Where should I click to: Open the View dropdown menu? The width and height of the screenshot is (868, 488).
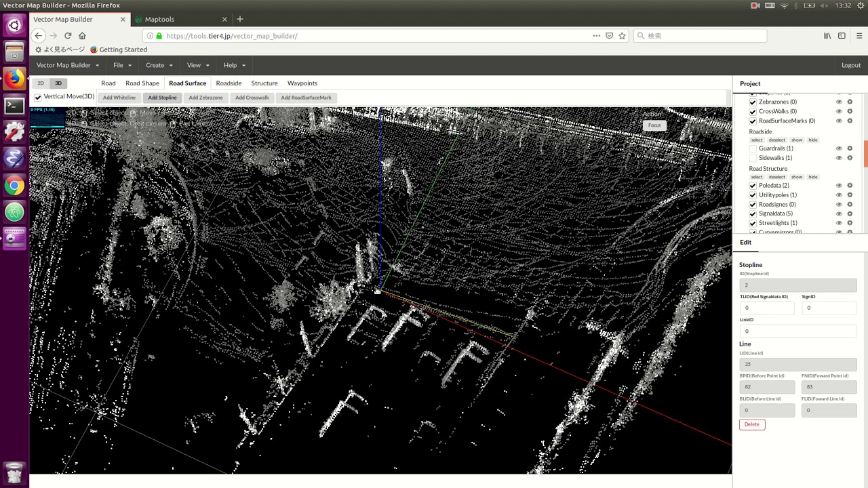[198, 65]
